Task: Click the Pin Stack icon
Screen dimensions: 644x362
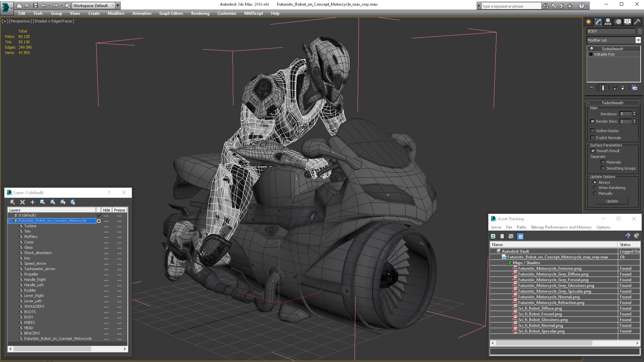Action: tap(591, 88)
